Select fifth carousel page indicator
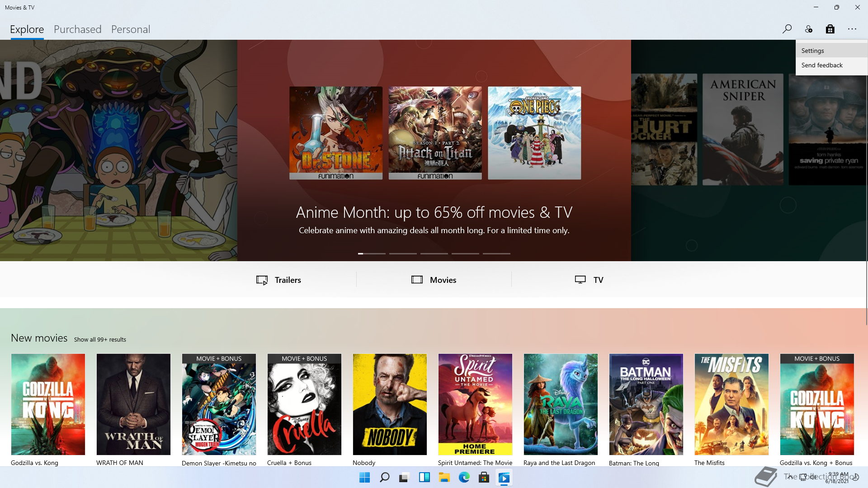The image size is (868, 488). [x=496, y=253]
